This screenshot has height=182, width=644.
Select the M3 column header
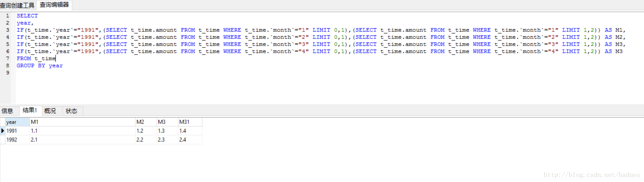167,122
